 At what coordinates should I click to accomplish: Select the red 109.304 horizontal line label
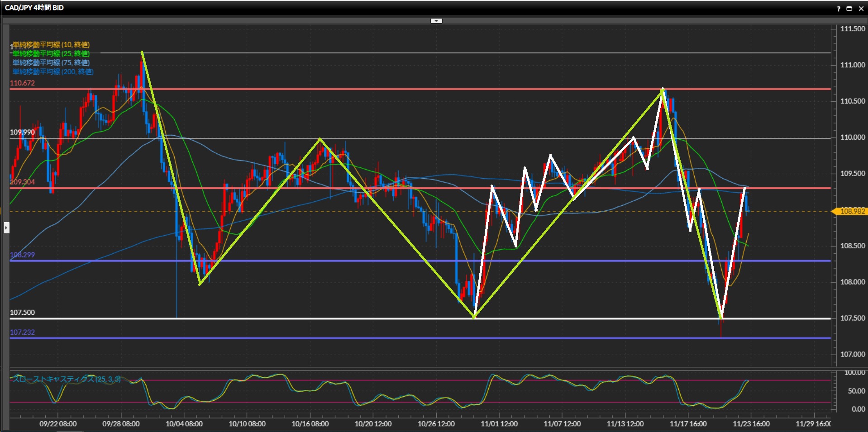click(x=23, y=182)
